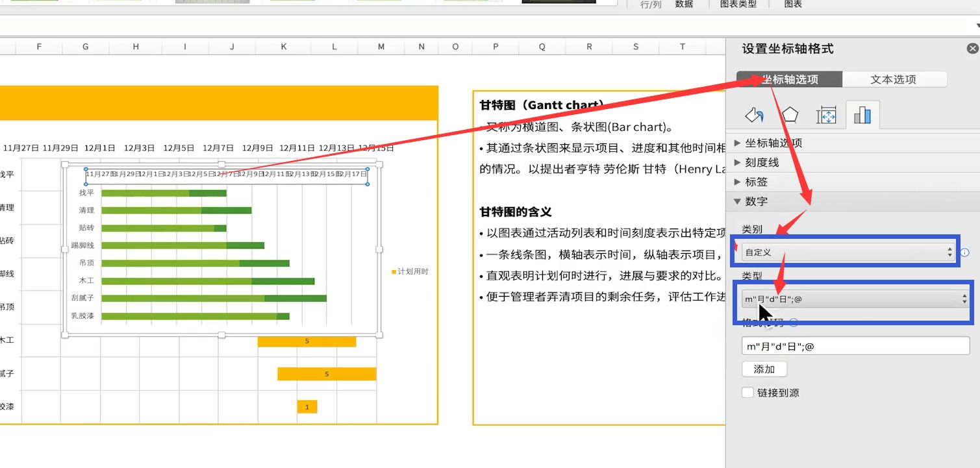Click the 乳胶漆 category label in chart

pos(82,316)
